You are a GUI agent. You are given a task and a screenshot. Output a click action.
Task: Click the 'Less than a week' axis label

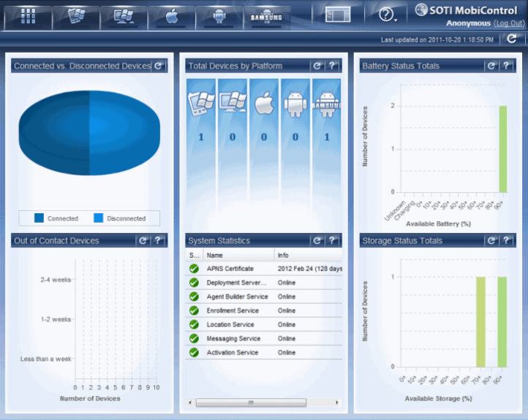[46, 359]
